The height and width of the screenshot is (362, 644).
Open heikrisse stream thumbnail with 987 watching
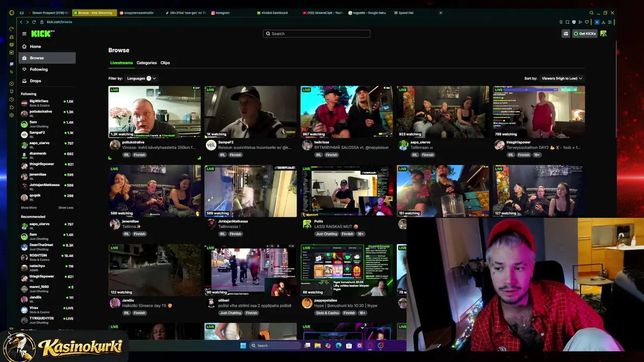(347, 112)
